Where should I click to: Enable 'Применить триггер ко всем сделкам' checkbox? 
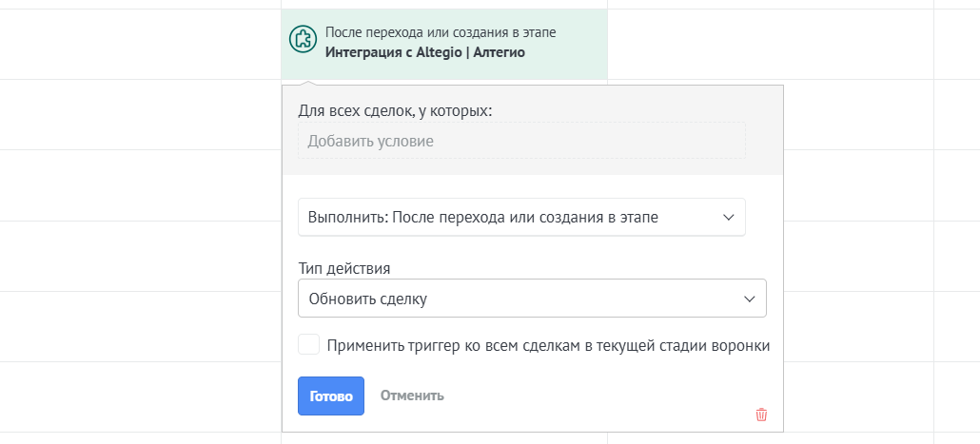tap(309, 345)
